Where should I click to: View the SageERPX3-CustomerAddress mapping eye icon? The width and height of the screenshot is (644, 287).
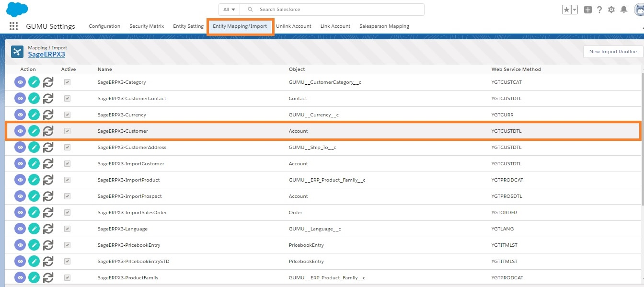click(x=20, y=148)
